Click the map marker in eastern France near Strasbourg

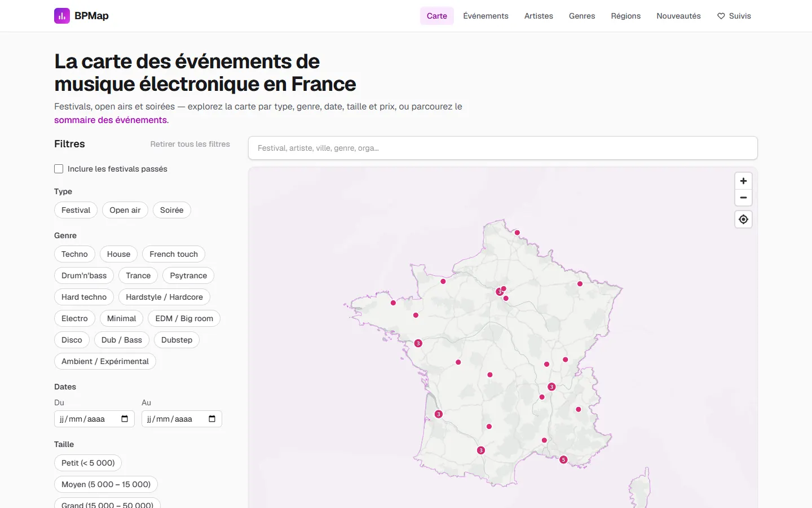(x=580, y=284)
